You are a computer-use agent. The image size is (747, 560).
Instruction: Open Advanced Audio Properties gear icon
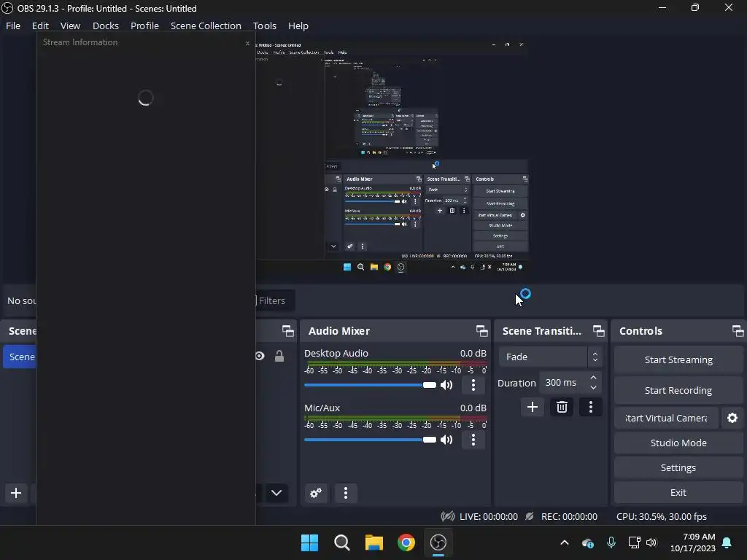(316, 493)
